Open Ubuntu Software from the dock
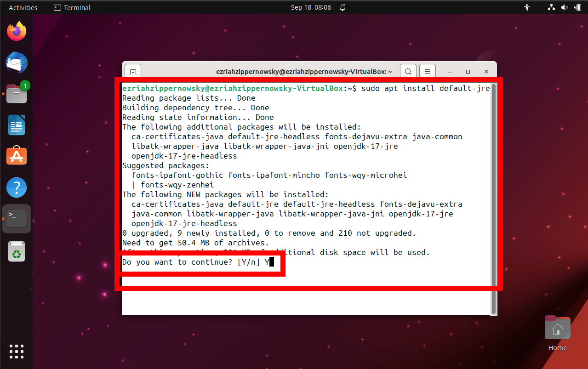Image resolution: width=588 pixels, height=369 pixels. (x=17, y=156)
